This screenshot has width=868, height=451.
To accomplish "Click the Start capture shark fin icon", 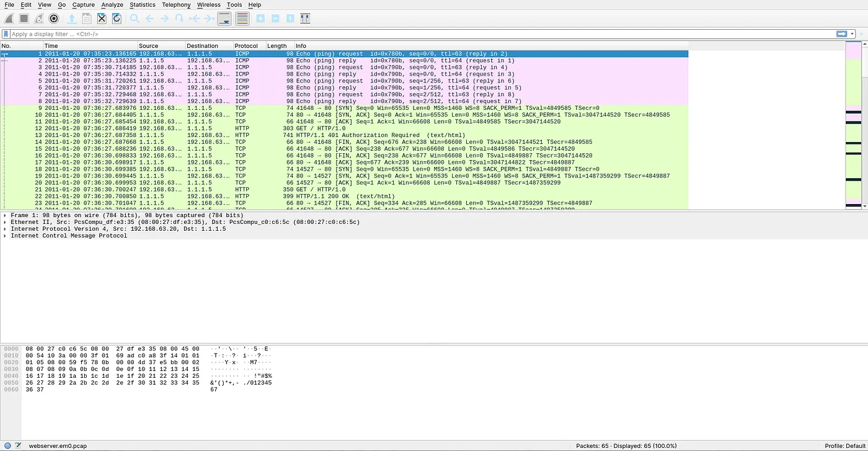I will coord(9,19).
